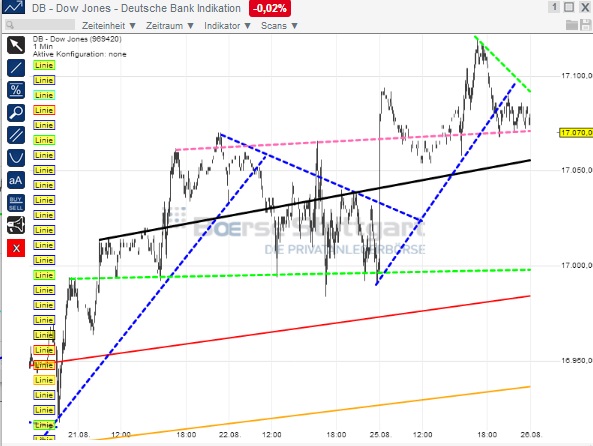This screenshot has width=593, height=446.
Task: Click the 21.08. date axis label
Action: 79,435
